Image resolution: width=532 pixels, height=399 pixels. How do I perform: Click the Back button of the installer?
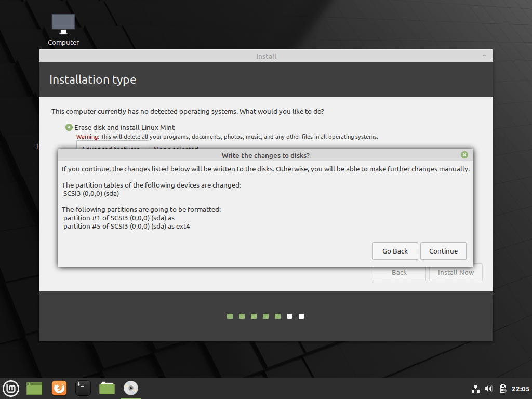[399, 272]
